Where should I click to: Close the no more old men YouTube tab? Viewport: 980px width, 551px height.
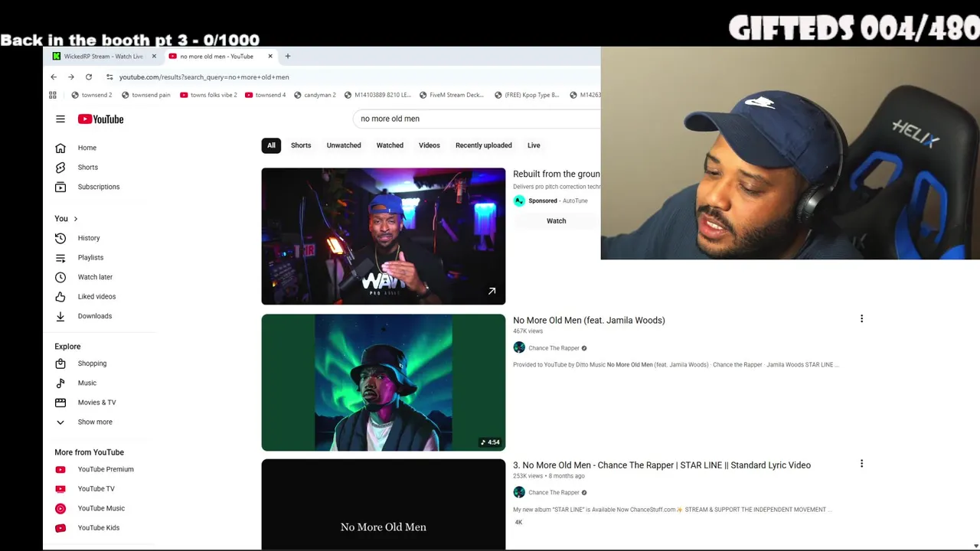[270, 56]
